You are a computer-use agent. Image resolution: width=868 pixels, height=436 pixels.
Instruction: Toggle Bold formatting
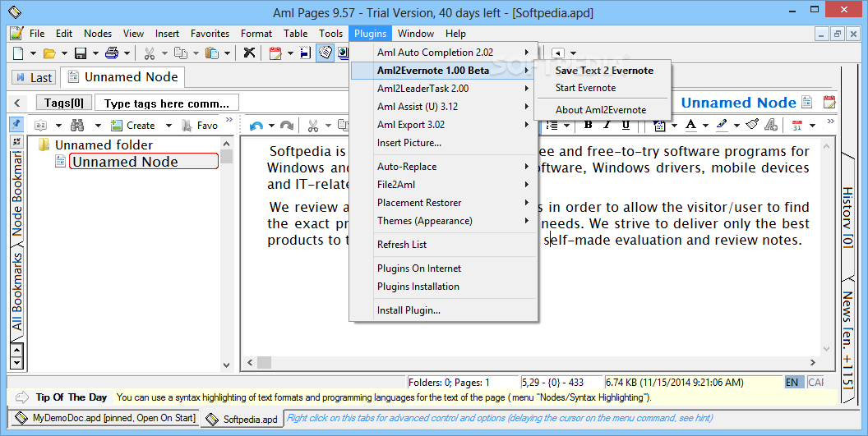pyautogui.click(x=588, y=125)
